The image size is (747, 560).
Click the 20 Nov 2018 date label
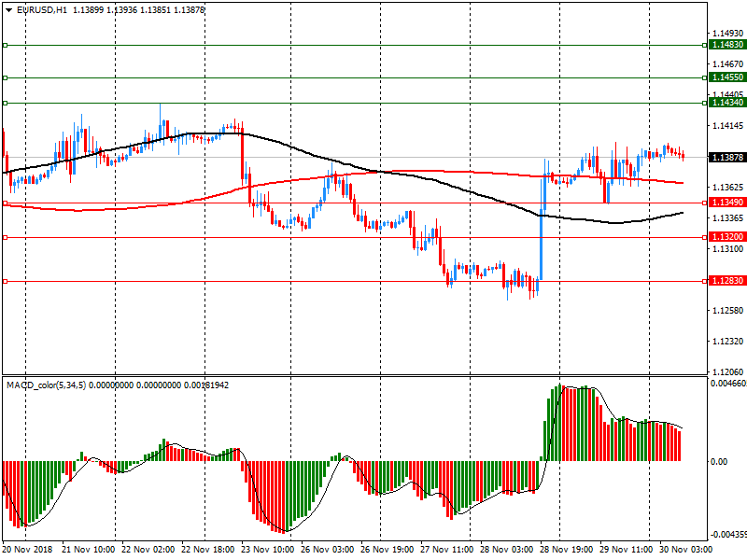[26, 551]
